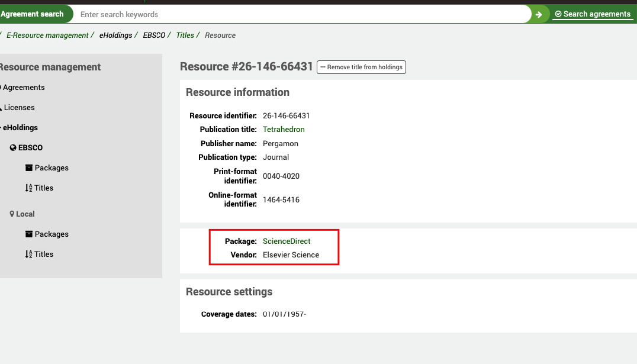
Task: Click the green arrow search submit icon
Action: click(538, 14)
